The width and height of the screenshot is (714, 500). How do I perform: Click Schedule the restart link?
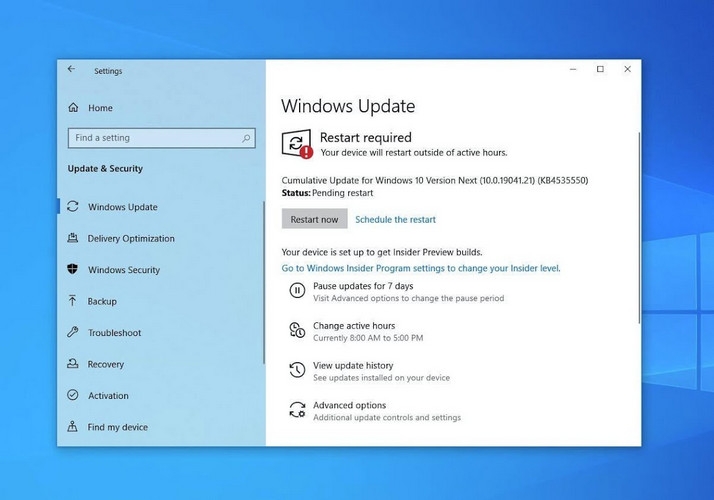[x=395, y=219]
